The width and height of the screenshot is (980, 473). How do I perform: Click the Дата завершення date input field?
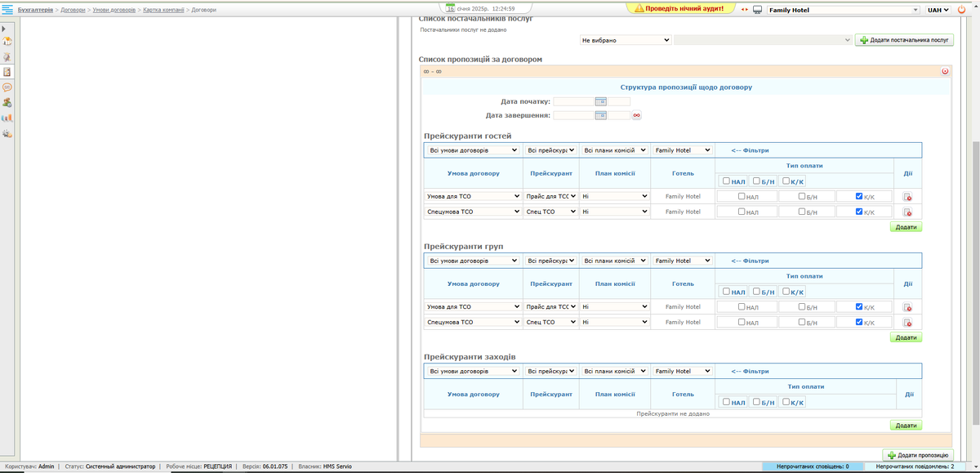point(573,115)
